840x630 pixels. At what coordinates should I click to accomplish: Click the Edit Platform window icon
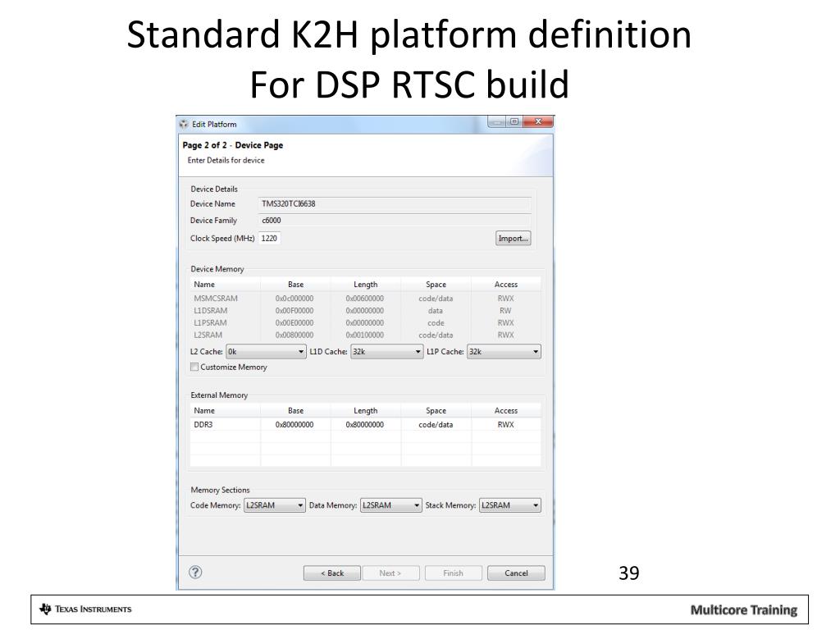184,125
